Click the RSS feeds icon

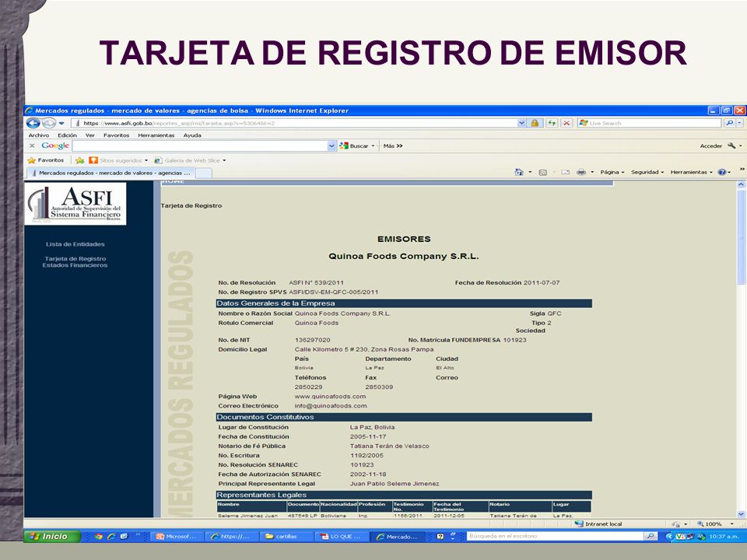pos(542,173)
